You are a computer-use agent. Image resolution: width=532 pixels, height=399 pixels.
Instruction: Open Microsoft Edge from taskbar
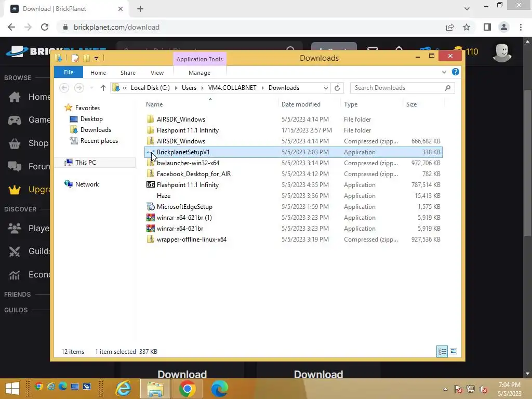point(220,389)
